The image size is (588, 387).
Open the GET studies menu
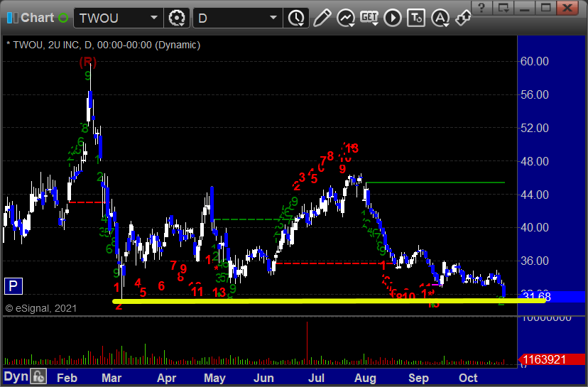coord(369,18)
